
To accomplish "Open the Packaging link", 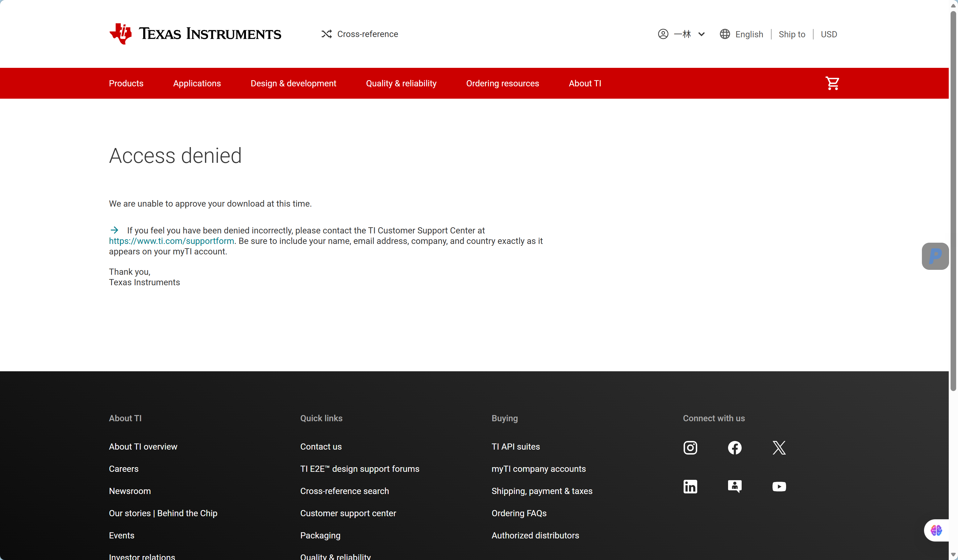I will (320, 536).
